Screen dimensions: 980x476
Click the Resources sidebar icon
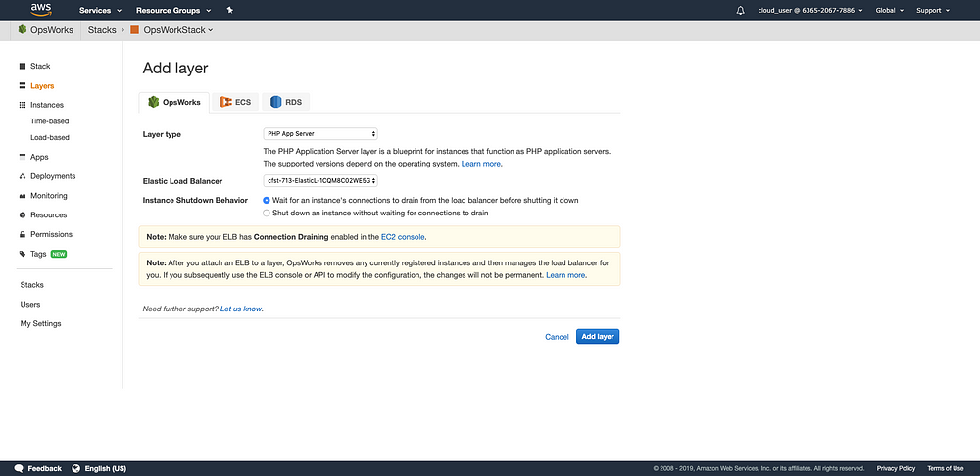(23, 214)
